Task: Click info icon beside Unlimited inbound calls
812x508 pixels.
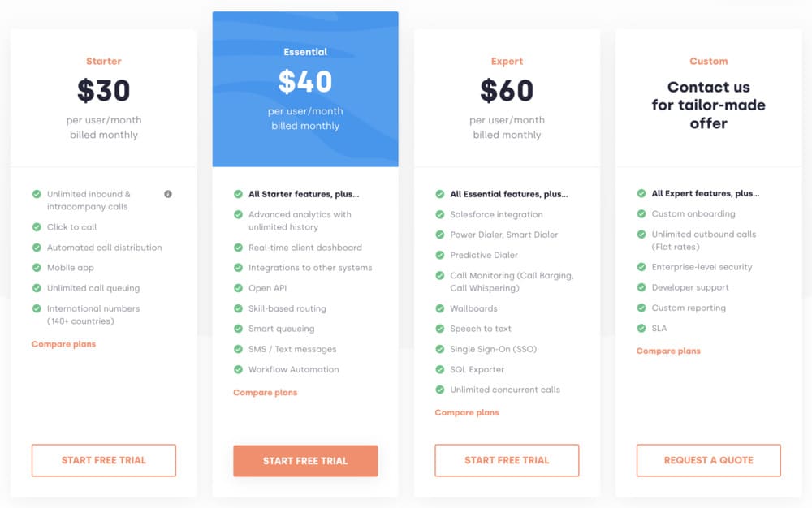Action: click(x=168, y=194)
